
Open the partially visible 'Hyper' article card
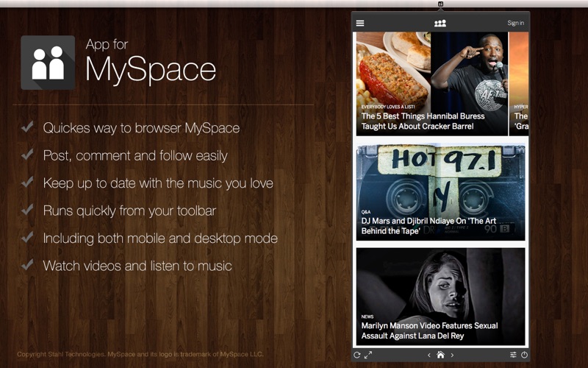[519, 84]
